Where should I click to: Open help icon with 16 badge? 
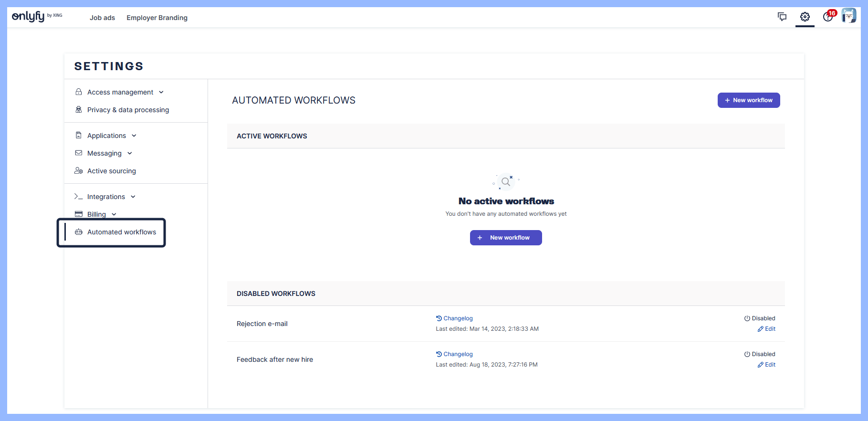[x=829, y=16]
